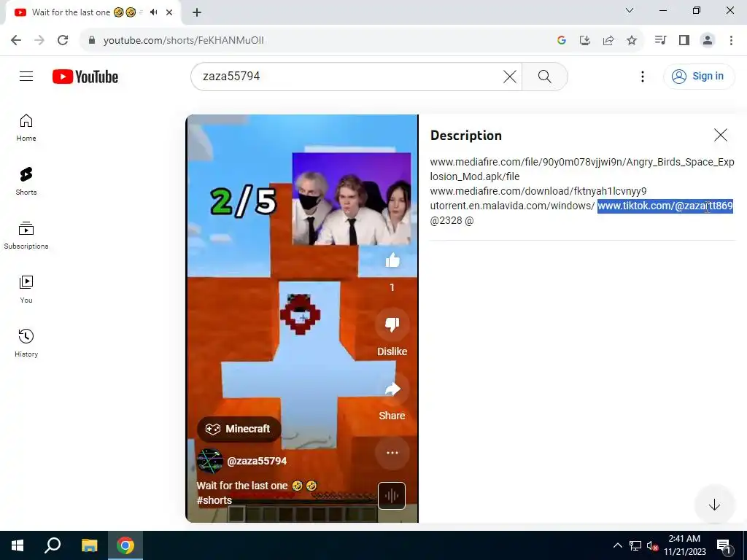This screenshot has width=747, height=560.
Task: Clear the search box with the X
Action: click(x=510, y=76)
